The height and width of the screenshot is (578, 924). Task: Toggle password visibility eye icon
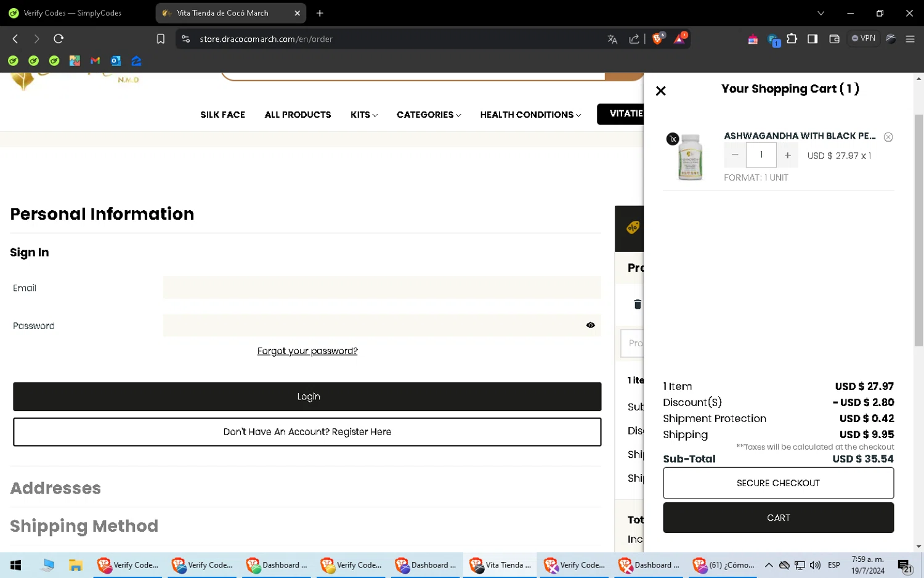click(x=590, y=325)
